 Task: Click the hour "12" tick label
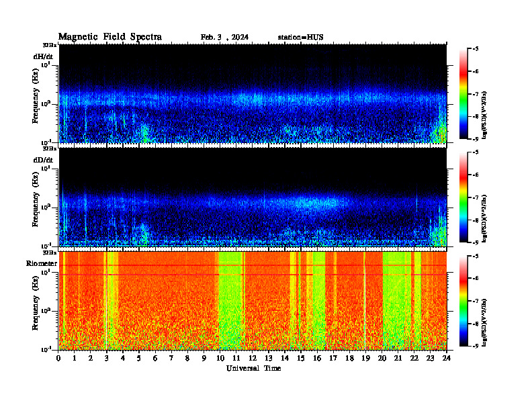click(x=253, y=359)
